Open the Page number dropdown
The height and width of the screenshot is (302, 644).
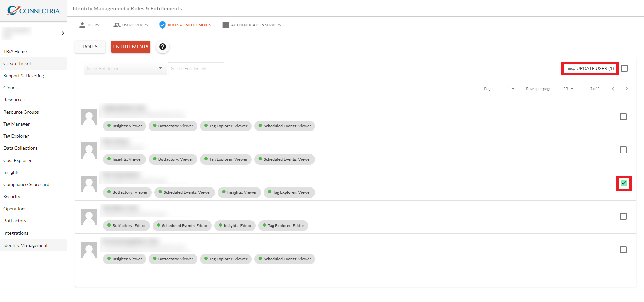[511, 89]
